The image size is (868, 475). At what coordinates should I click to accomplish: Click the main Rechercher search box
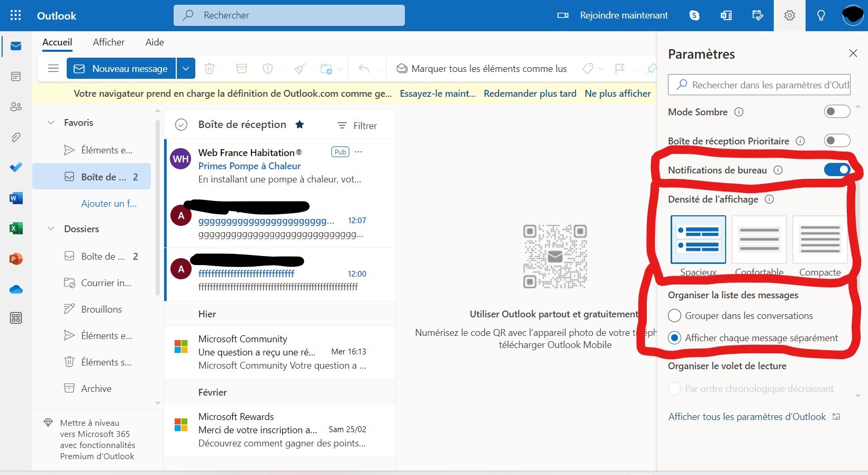pos(289,15)
